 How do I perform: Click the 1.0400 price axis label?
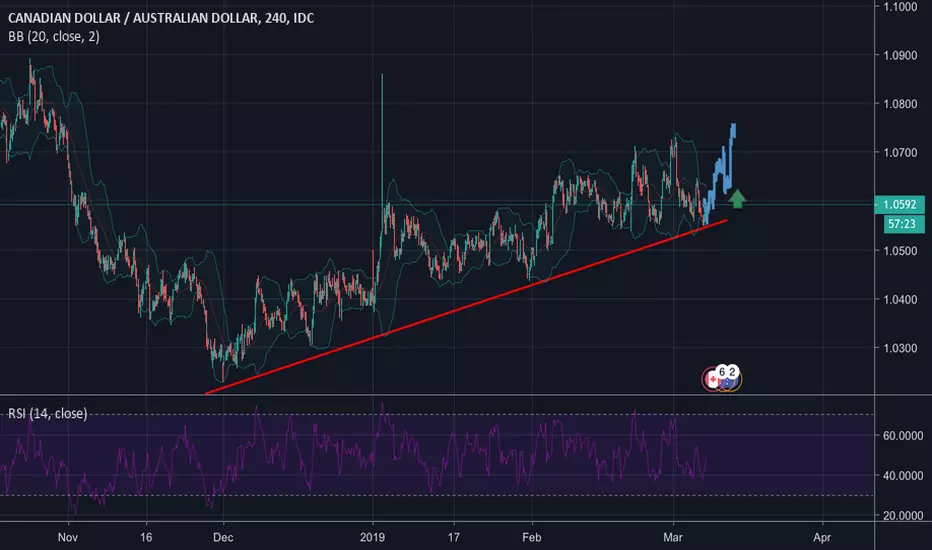point(900,300)
